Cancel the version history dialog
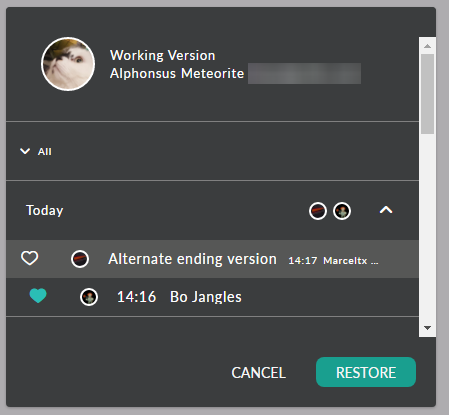 click(x=259, y=373)
